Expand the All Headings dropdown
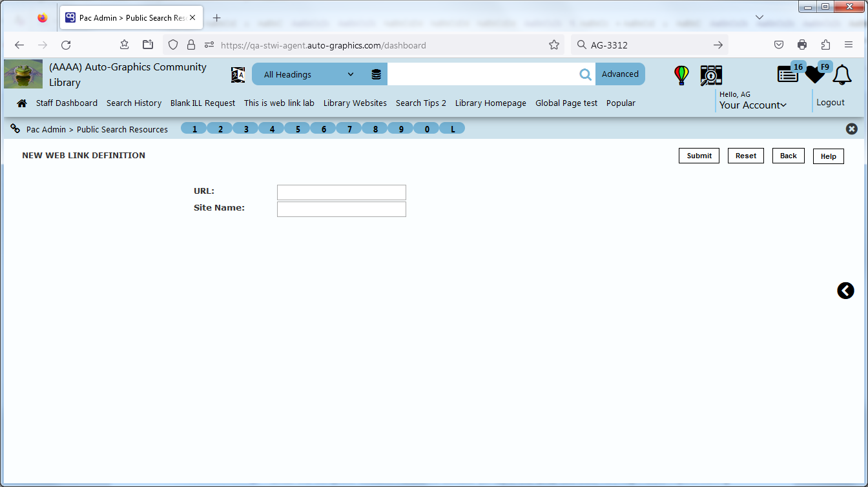Viewport: 868px width, 487px height. pyautogui.click(x=309, y=74)
